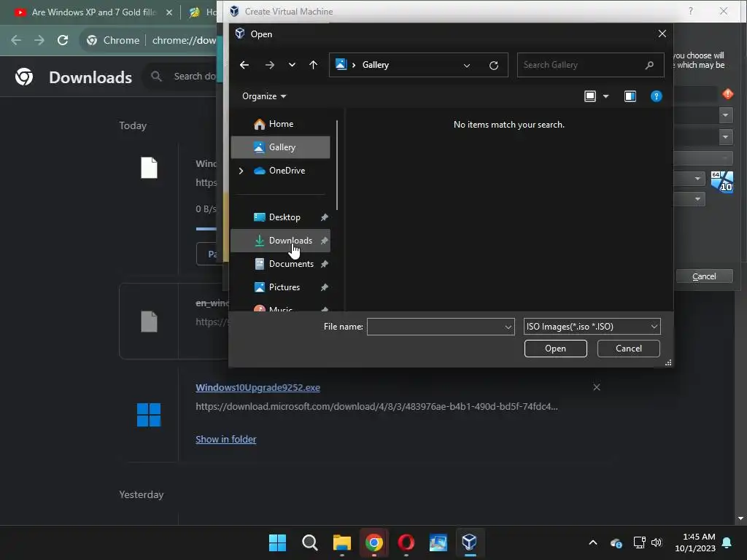
Task: Open help for the Open dialog
Action: click(656, 96)
